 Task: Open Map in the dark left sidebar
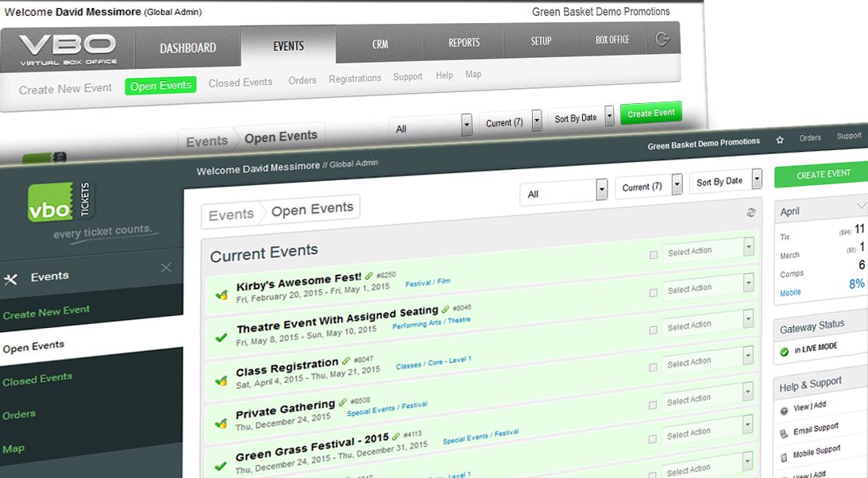(14, 448)
